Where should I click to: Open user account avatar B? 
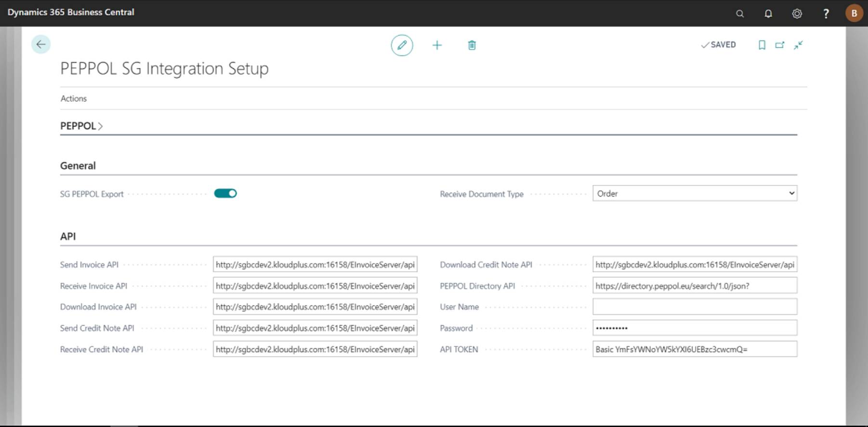tap(854, 13)
